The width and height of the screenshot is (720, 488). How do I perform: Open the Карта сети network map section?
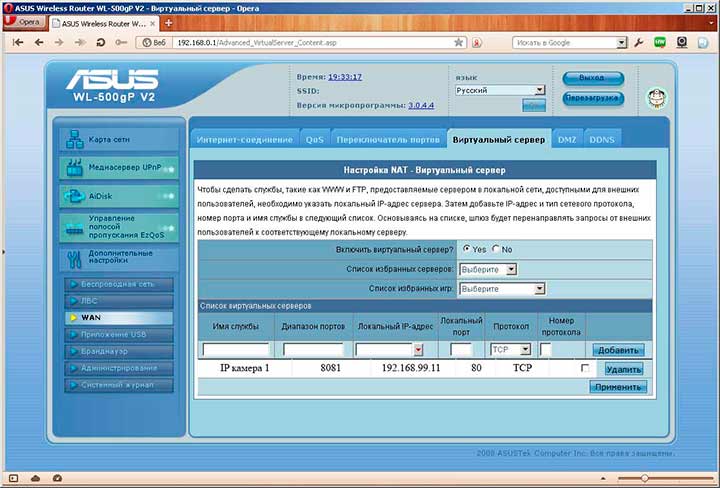point(118,139)
